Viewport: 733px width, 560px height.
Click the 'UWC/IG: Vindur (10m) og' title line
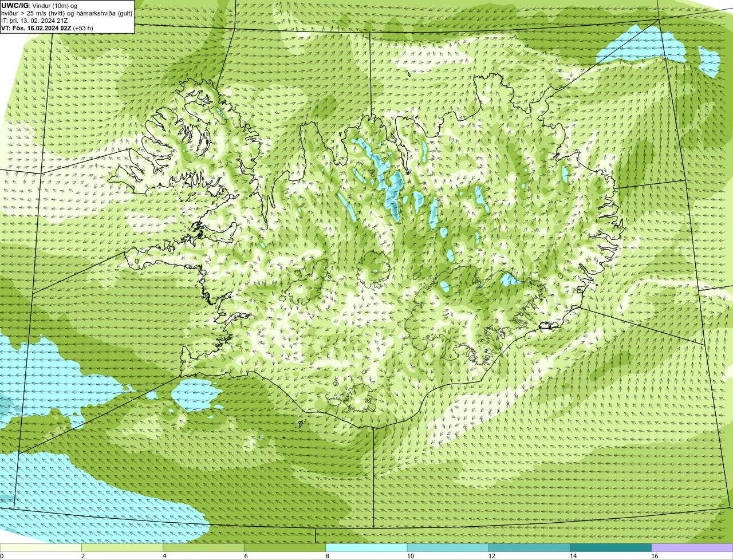pos(39,5)
